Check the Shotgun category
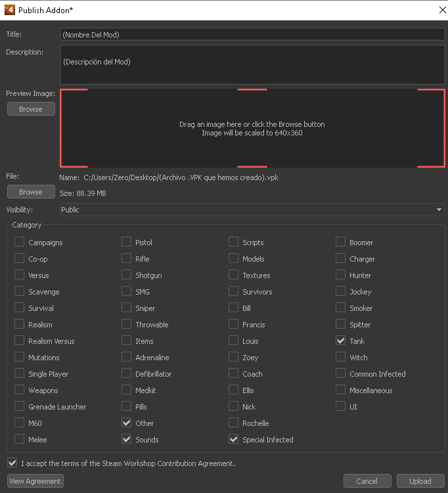Image resolution: width=448 pixels, height=493 pixels. point(126,275)
